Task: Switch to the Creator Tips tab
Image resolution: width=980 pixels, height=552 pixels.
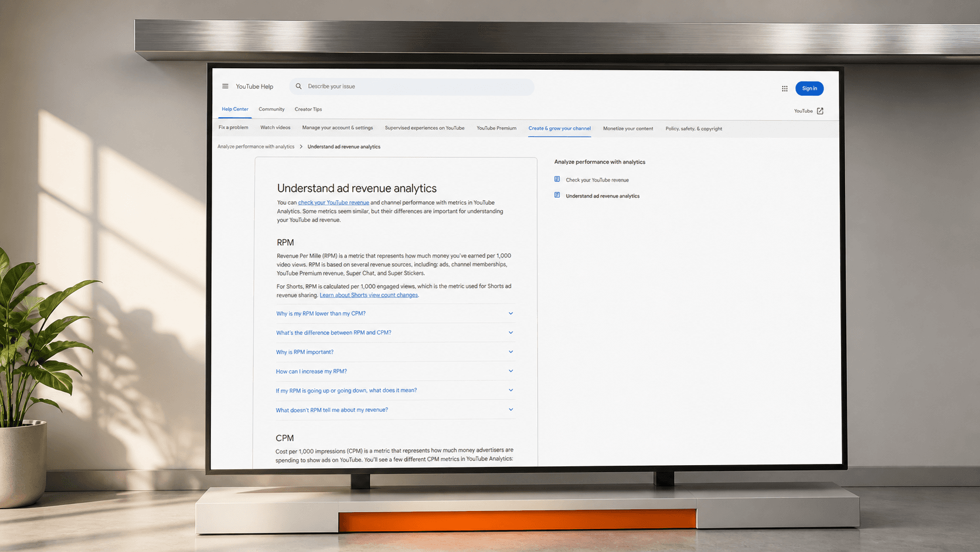Action: point(308,109)
